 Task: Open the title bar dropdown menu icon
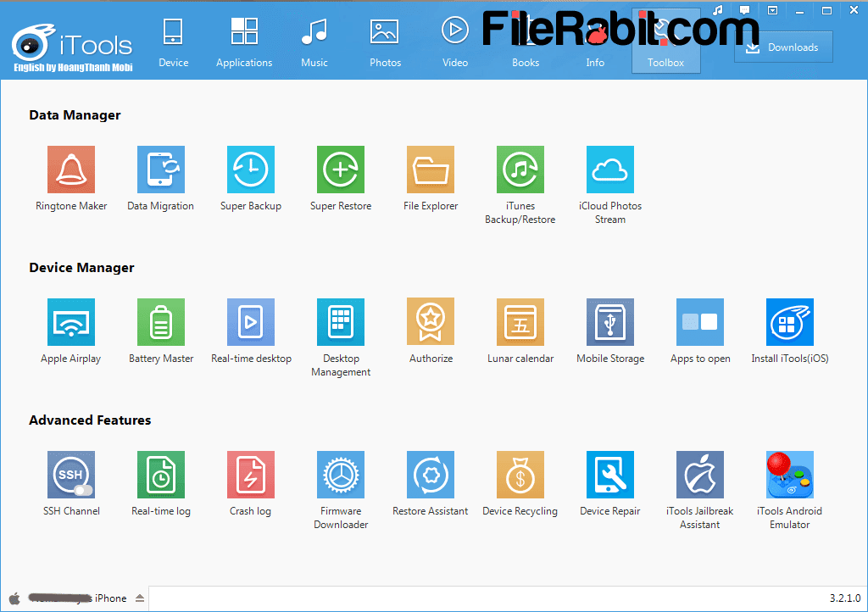click(772, 10)
